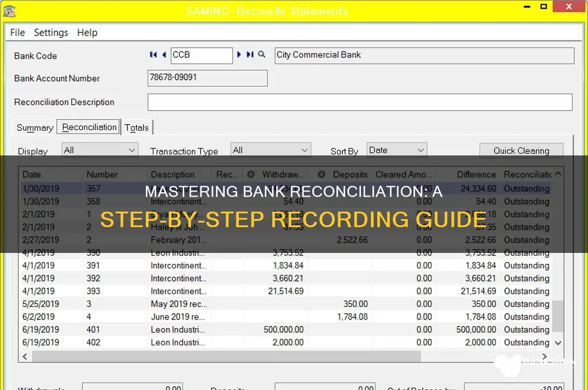Click the June 2019 re... description cell
The image size is (588, 390).
click(x=180, y=317)
